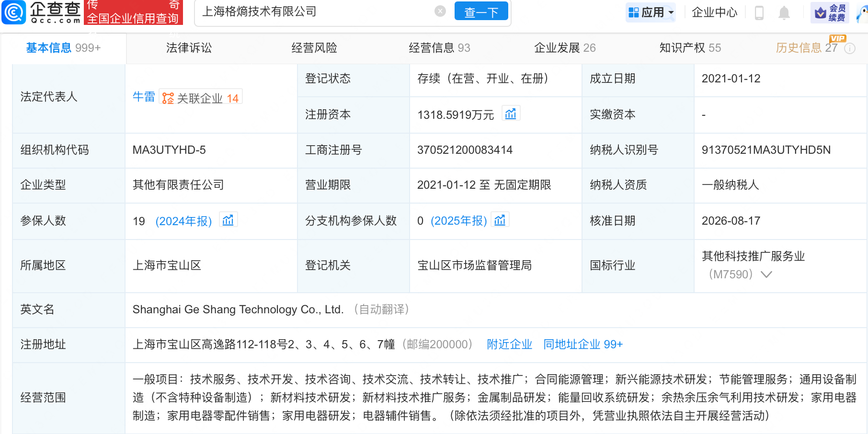
Task: Switch to 基本信息 tab
Action: pyautogui.click(x=63, y=48)
